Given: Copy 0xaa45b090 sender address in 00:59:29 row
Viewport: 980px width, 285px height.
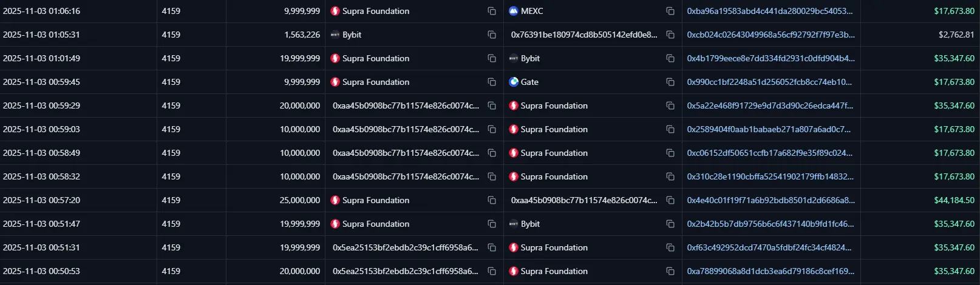Looking at the screenshot, I should (492, 106).
